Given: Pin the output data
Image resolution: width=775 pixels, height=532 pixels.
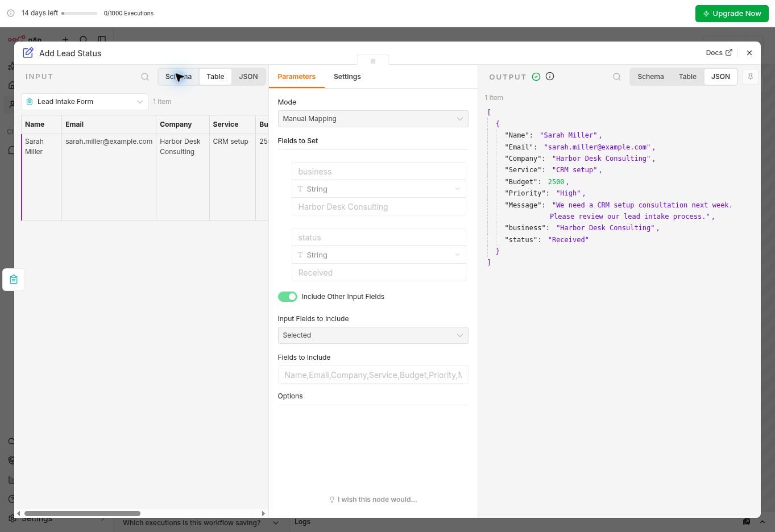Looking at the screenshot, I should (750, 77).
